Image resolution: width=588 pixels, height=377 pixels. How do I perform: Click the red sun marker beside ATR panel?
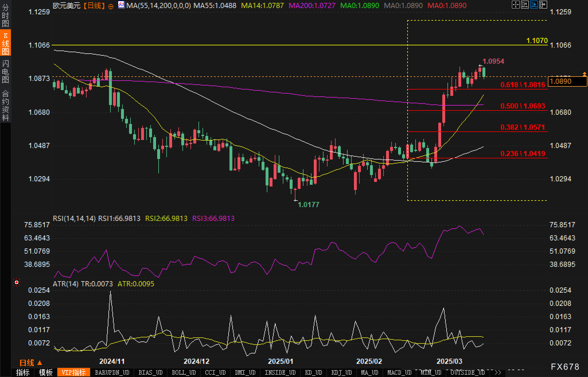coord(17,283)
